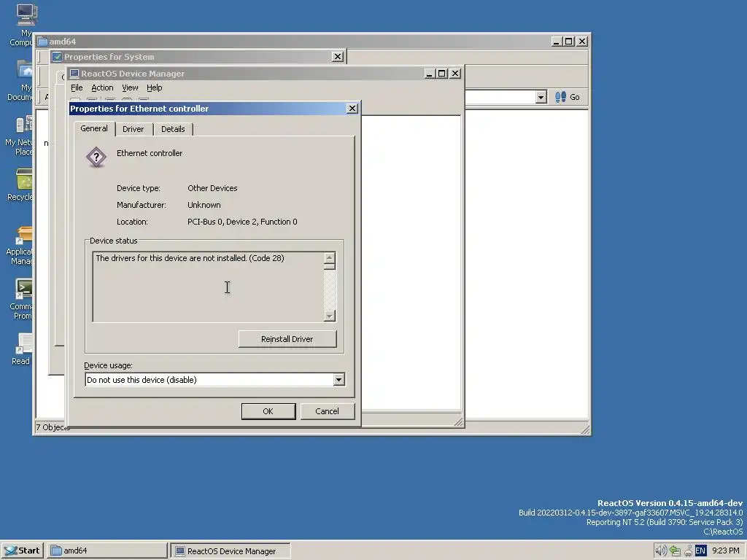The image size is (747, 560).
Task: Click the device status scrollbar down arrow
Action: coord(329,316)
